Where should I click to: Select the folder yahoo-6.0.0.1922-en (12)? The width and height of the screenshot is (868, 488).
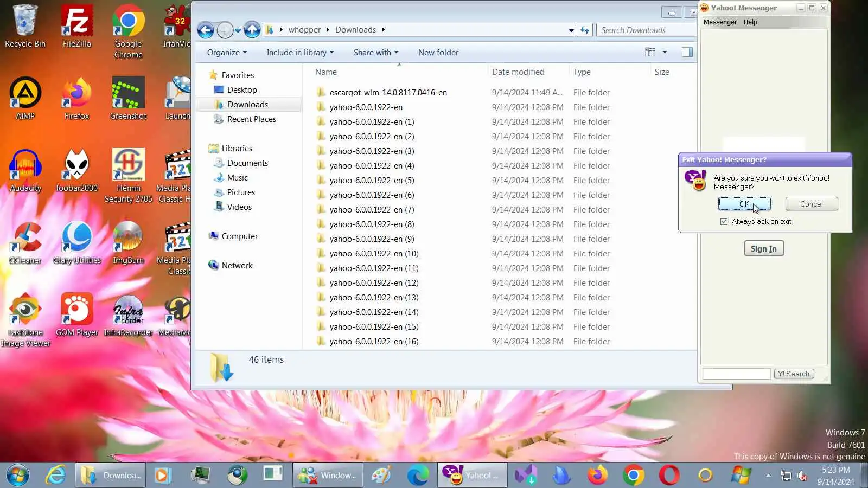coord(374,282)
